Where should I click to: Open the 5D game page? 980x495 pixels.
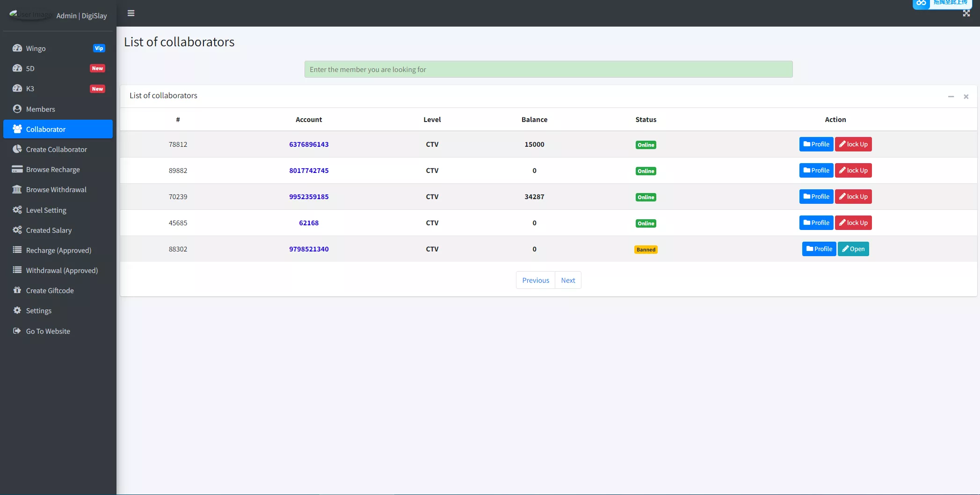tap(30, 68)
